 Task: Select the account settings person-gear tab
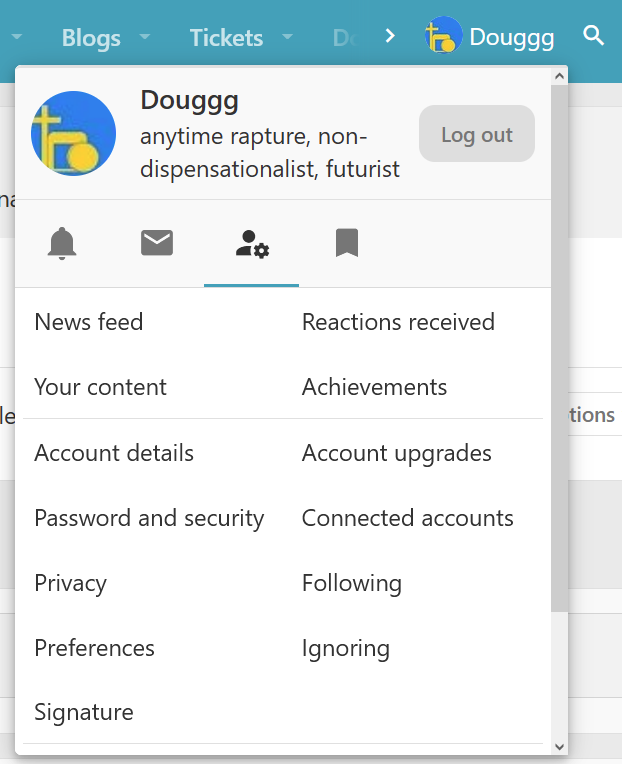(x=252, y=243)
